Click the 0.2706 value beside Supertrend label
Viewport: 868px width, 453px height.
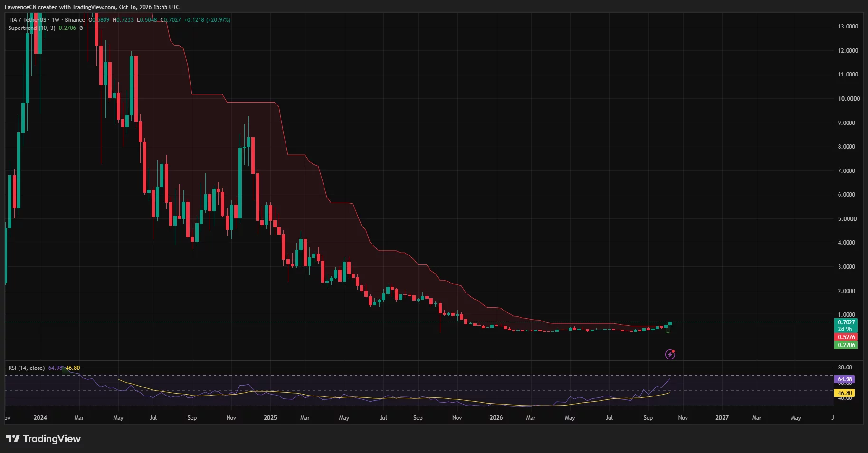pyautogui.click(x=67, y=28)
